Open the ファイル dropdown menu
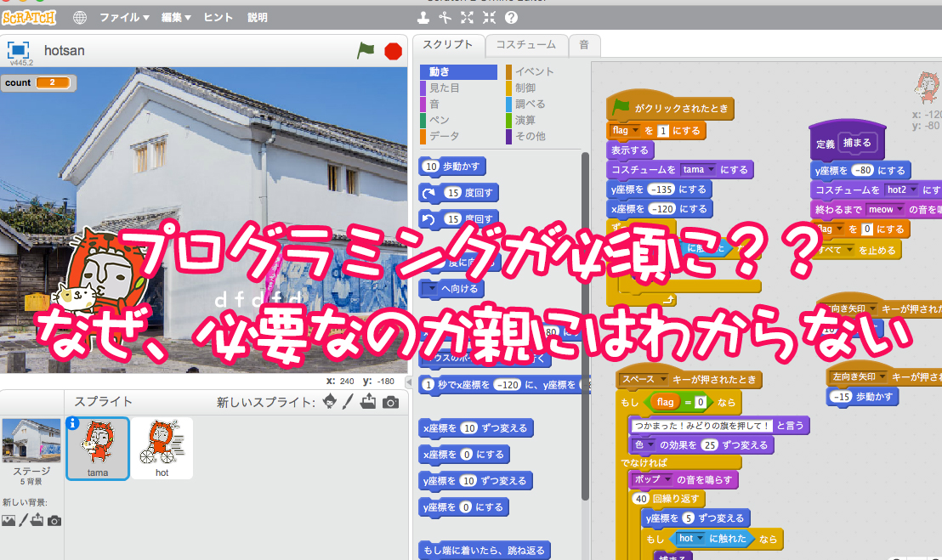 pyautogui.click(x=124, y=17)
